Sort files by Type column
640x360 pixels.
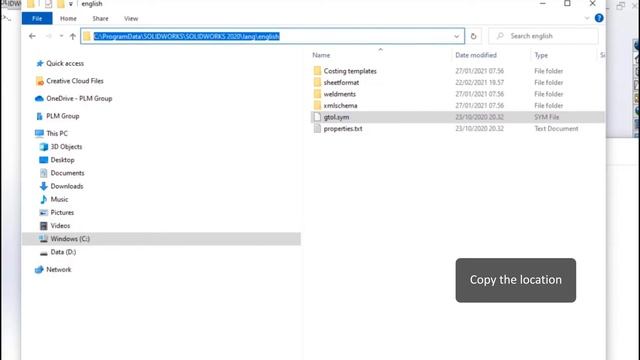tap(541, 55)
